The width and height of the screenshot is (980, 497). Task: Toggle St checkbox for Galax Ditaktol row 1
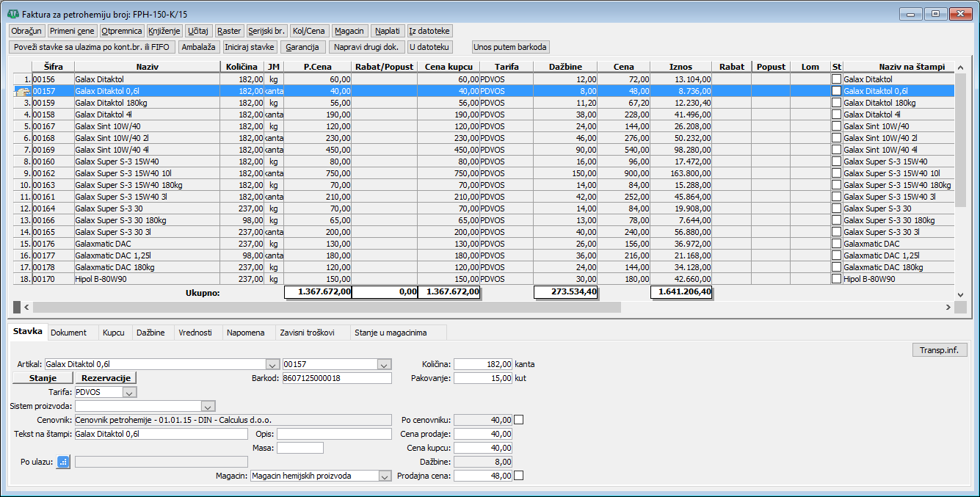pos(836,79)
